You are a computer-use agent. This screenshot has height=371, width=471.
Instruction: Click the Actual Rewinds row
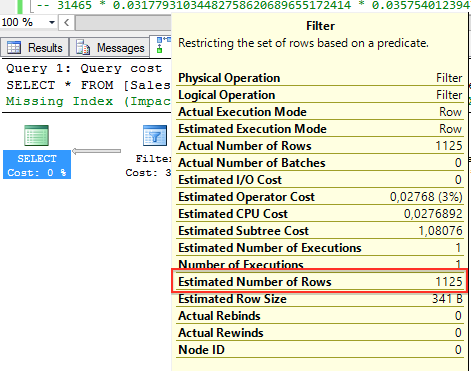click(x=320, y=333)
